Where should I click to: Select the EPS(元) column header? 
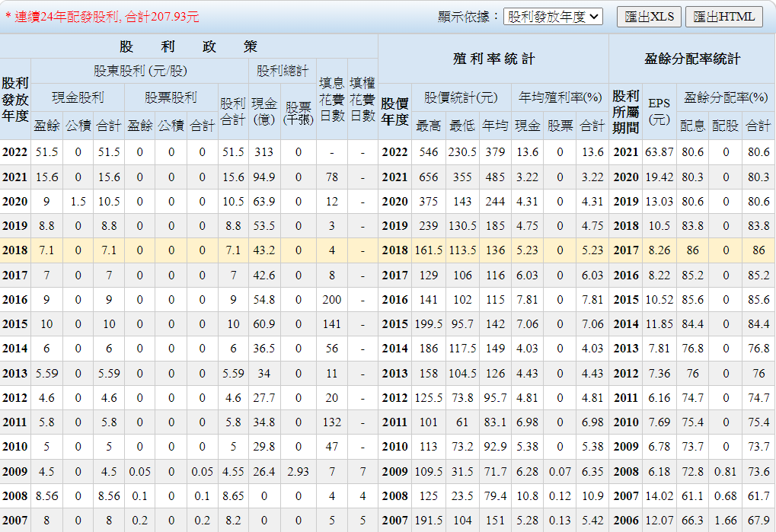coord(659,111)
